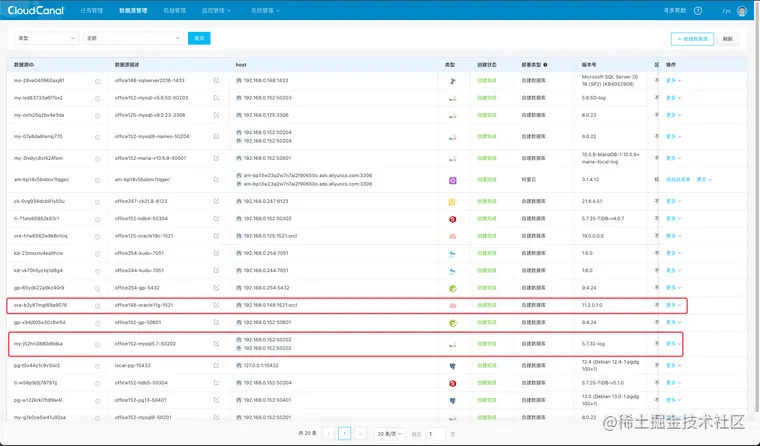Viewport: 760px width, 446px height.
Task: Click Oracle type icon for office125-oracle19c-1521
Action: pyautogui.click(x=452, y=237)
